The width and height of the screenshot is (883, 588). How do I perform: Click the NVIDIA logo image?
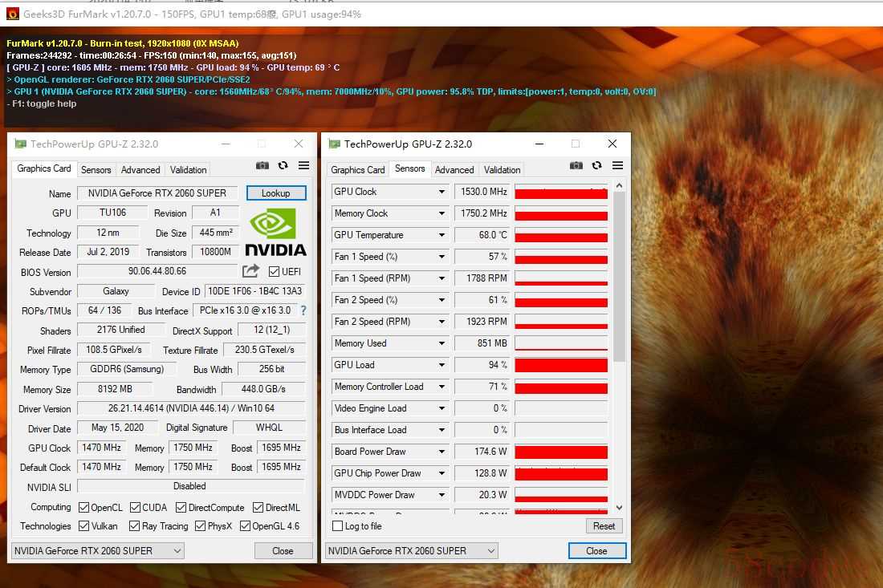(x=275, y=232)
